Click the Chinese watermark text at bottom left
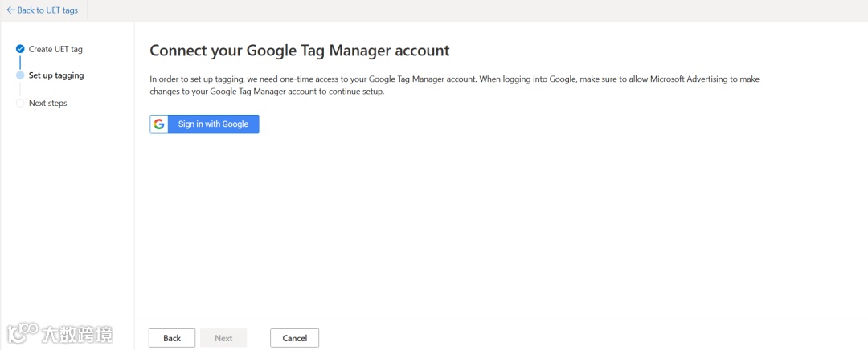 coord(77,333)
